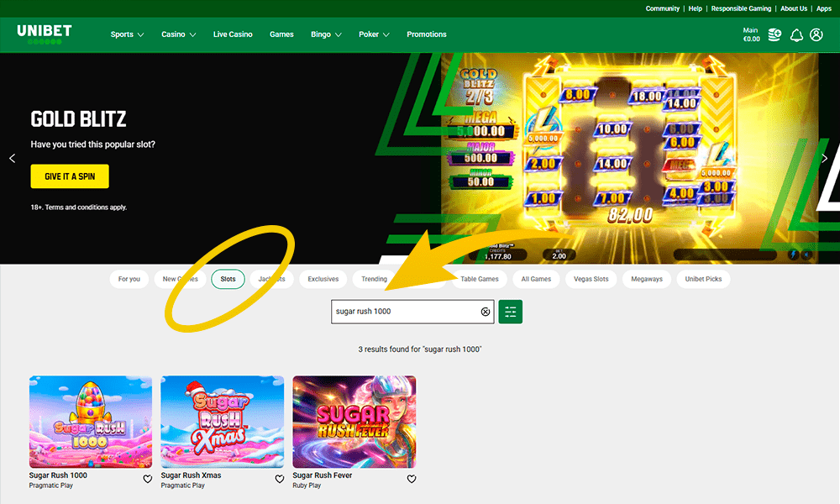840x504 pixels.
Task: Open the game filter settings button
Action: click(510, 312)
